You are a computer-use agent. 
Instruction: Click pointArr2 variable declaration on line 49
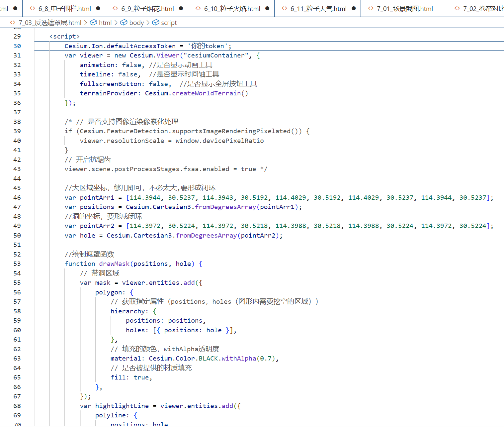coord(97,226)
